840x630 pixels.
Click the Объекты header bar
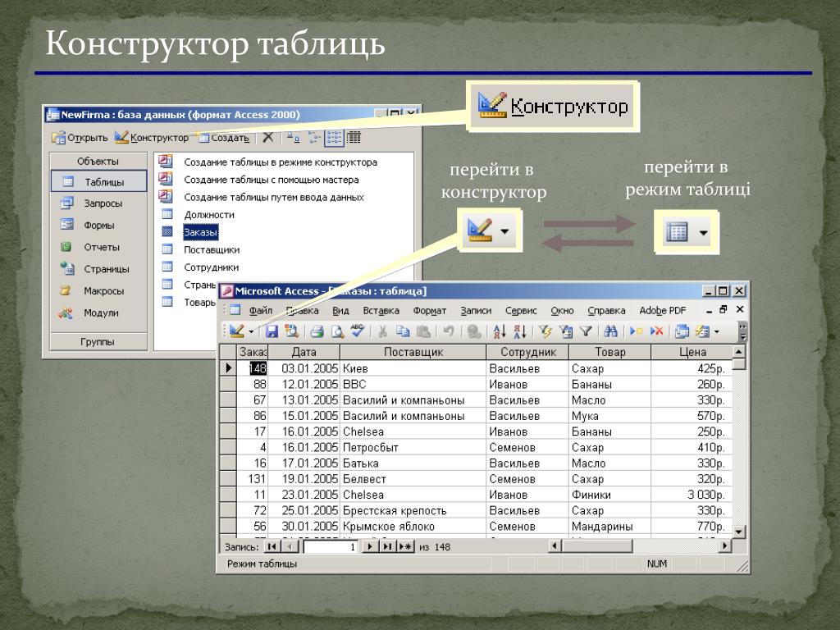point(98,162)
